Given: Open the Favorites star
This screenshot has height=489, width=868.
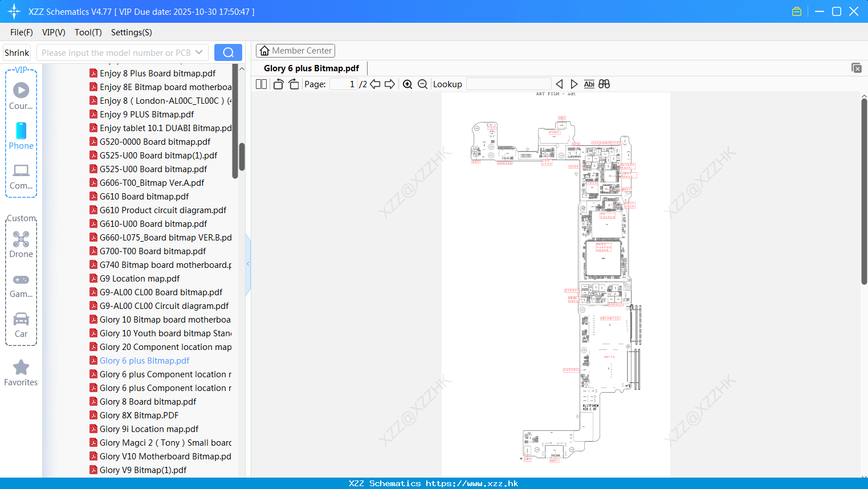Looking at the screenshot, I should [x=21, y=373].
